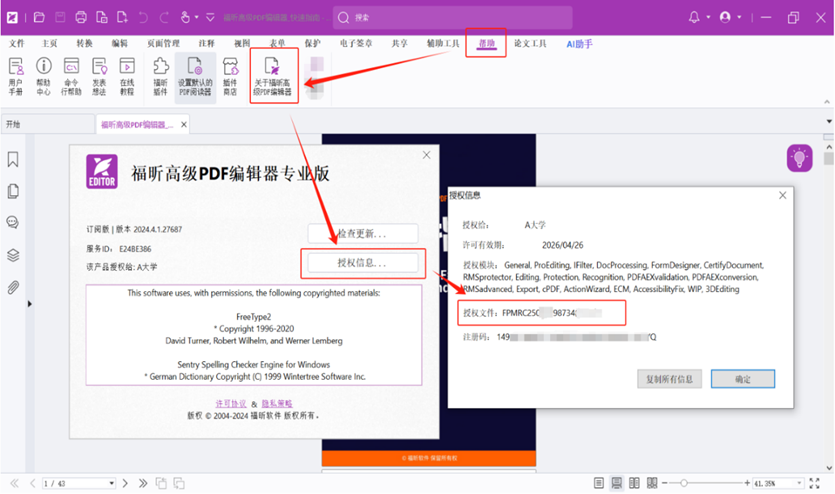This screenshot has width=835, height=494.
Task: Open License Agreement (许可协议) link
Action: point(231,404)
